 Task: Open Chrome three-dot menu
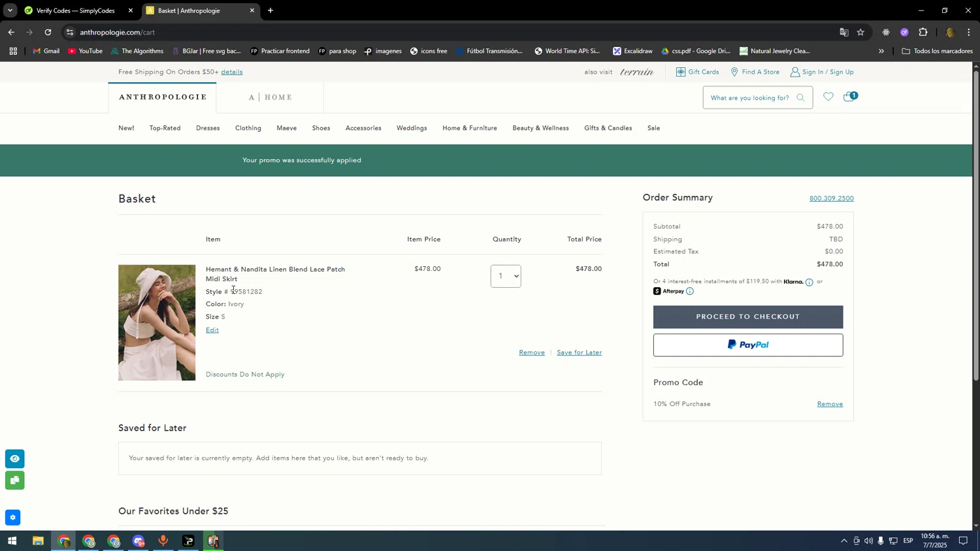point(969,32)
